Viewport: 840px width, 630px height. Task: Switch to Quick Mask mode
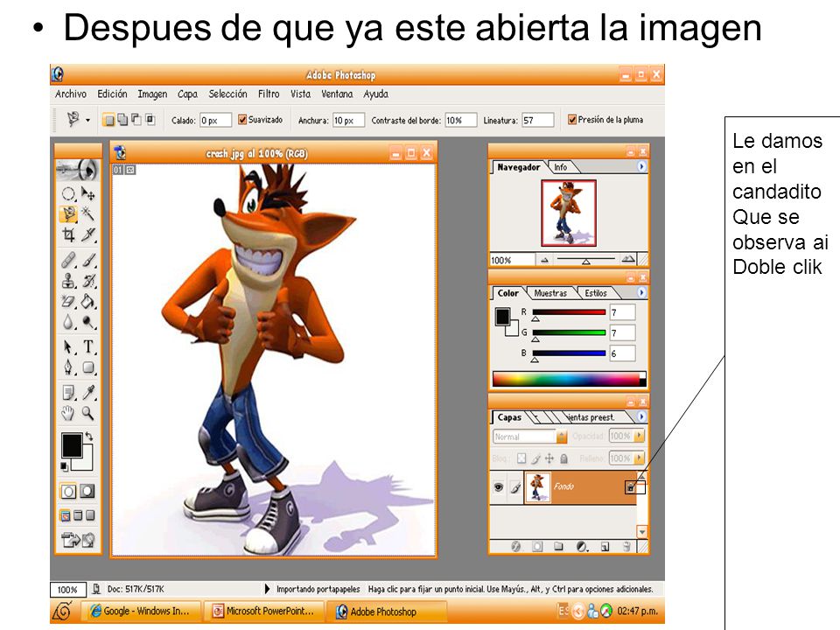87,491
